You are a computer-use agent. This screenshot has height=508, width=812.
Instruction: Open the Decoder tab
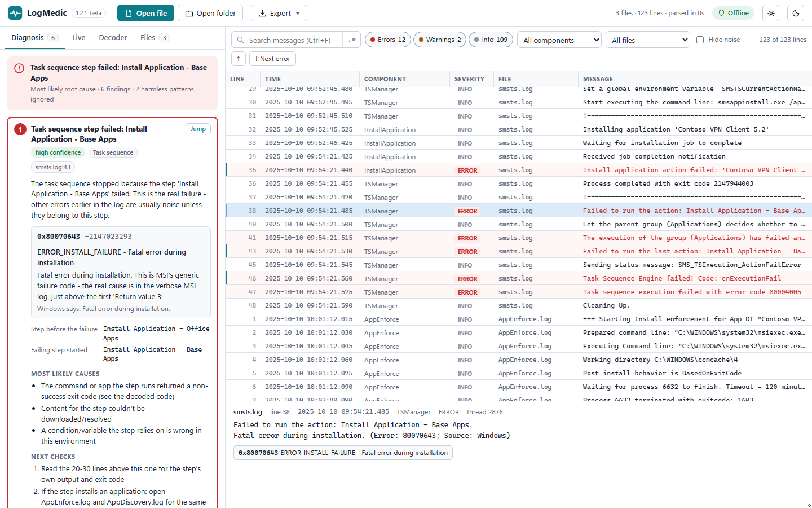[113, 38]
